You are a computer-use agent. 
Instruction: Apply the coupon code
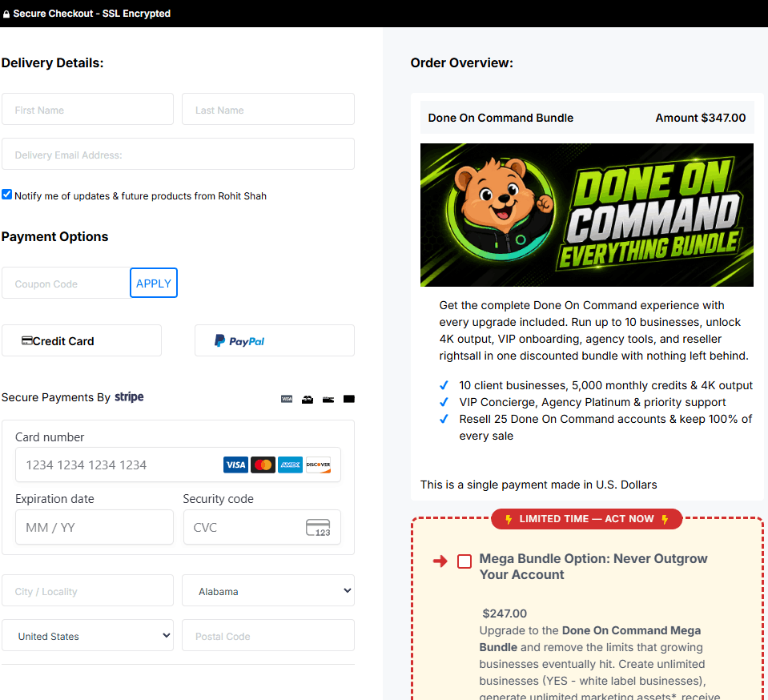point(154,283)
